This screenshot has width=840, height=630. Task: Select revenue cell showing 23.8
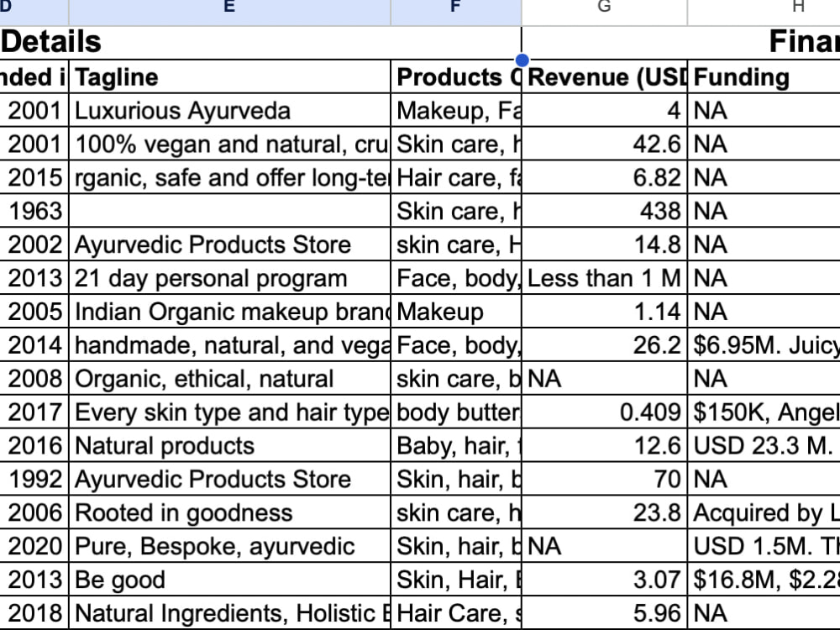(604, 512)
